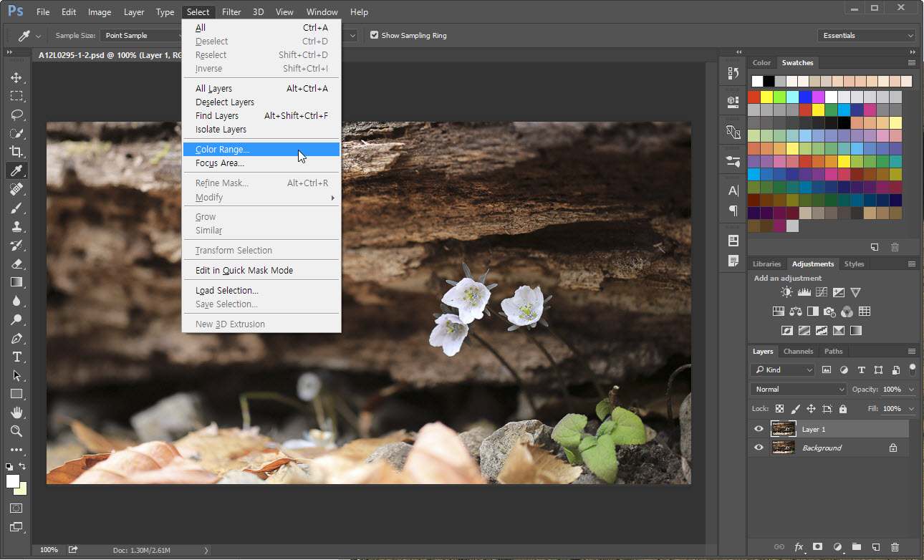Open the Layers panel options menu

coord(912,352)
